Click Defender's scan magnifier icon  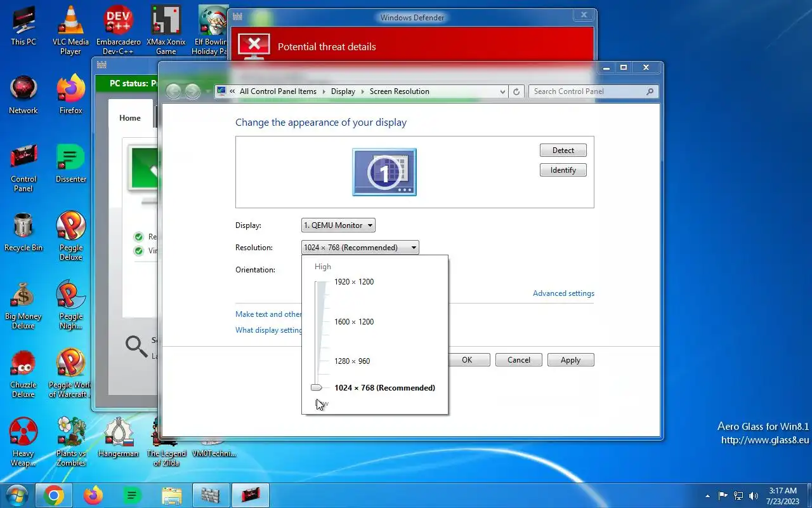click(136, 346)
